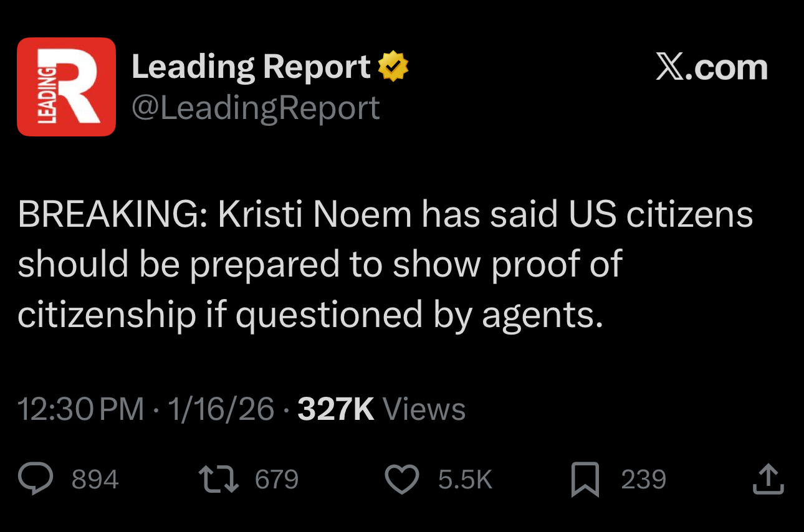Open the red Leading Report profile avatar
The image size is (804, 532).
point(66,87)
